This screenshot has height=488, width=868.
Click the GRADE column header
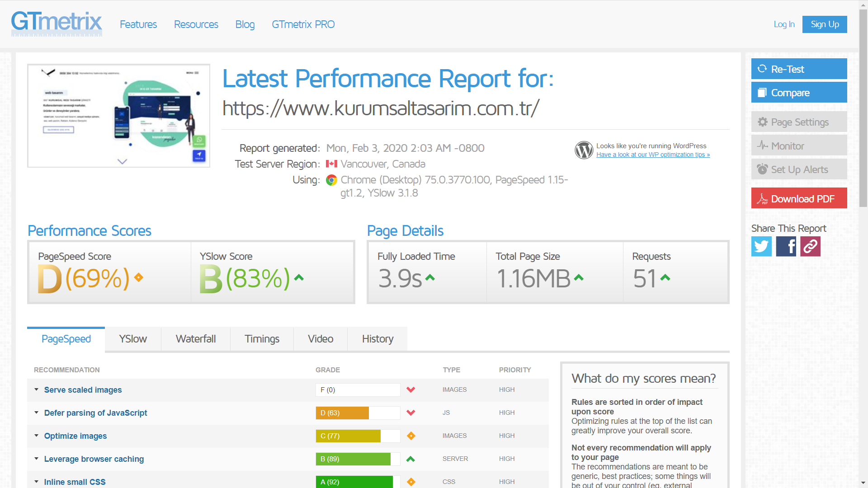[328, 370]
